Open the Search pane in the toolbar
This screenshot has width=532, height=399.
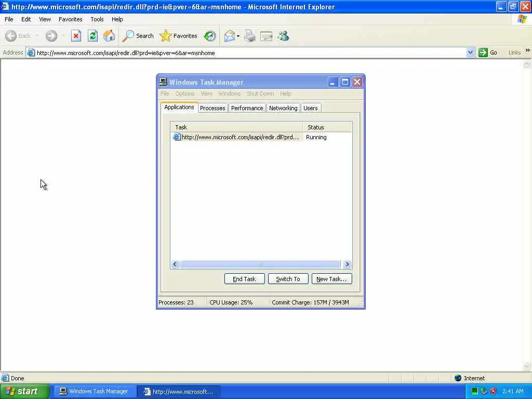click(x=138, y=36)
